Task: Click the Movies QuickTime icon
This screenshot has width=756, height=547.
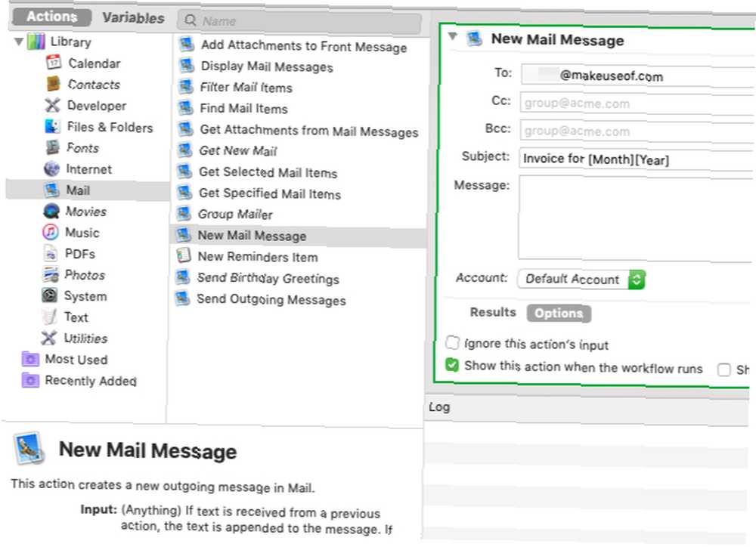Action: click(x=51, y=211)
